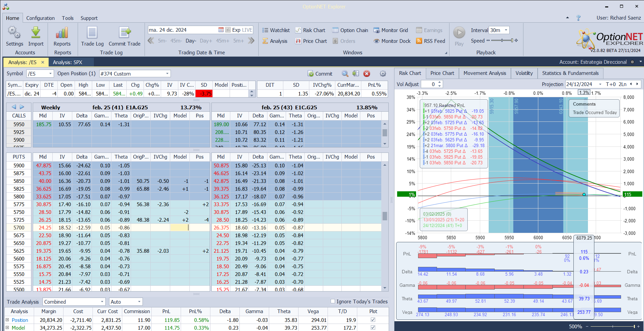
Task: Switch to the Movement Analysis tab
Action: [485, 73]
